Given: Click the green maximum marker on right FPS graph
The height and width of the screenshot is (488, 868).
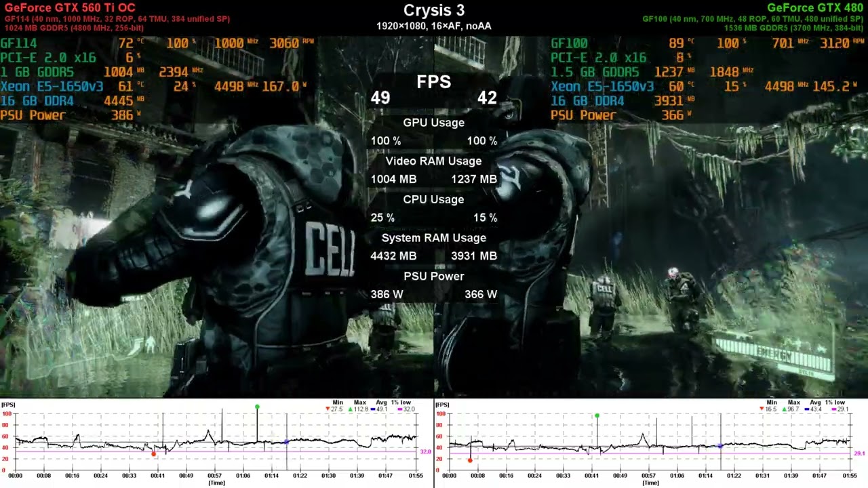Looking at the screenshot, I should coord(597,415).
